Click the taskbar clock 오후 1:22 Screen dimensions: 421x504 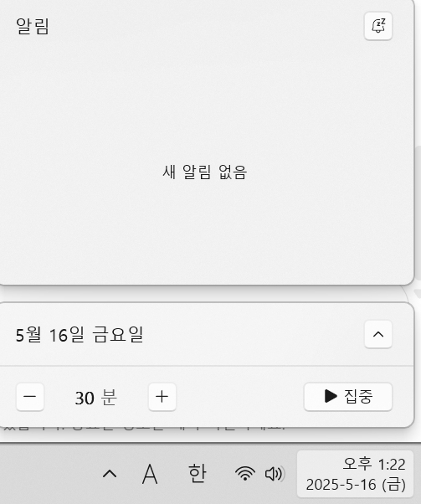click(x=355, y=474)
